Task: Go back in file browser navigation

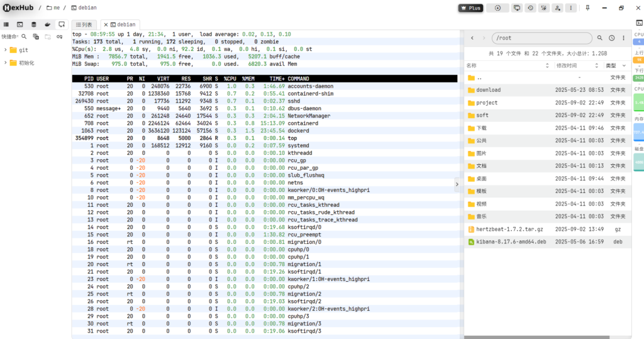Action: tap(472, 38)
